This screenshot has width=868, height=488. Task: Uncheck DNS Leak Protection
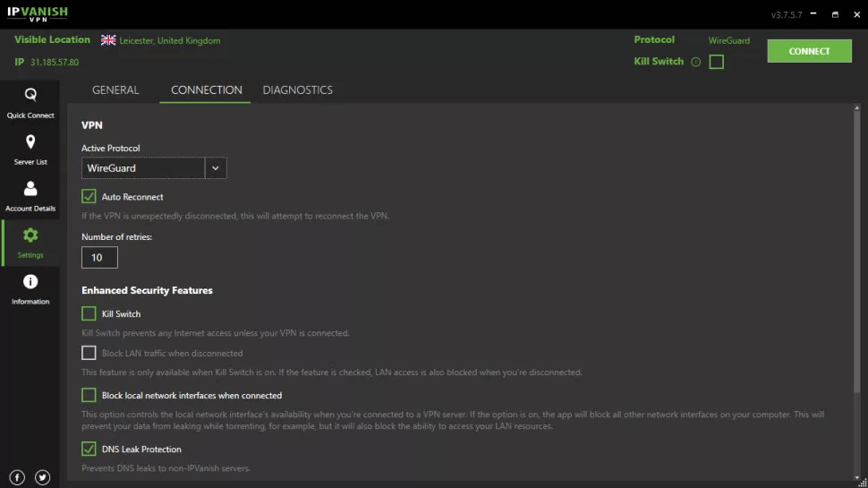(89, 449)
